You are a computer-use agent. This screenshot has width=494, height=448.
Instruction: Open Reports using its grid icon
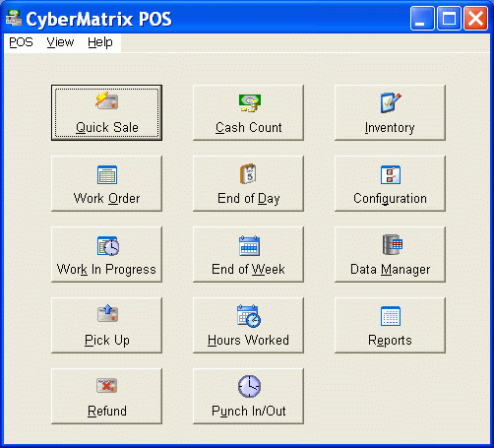pyautogui.click(x=391, y=316)
